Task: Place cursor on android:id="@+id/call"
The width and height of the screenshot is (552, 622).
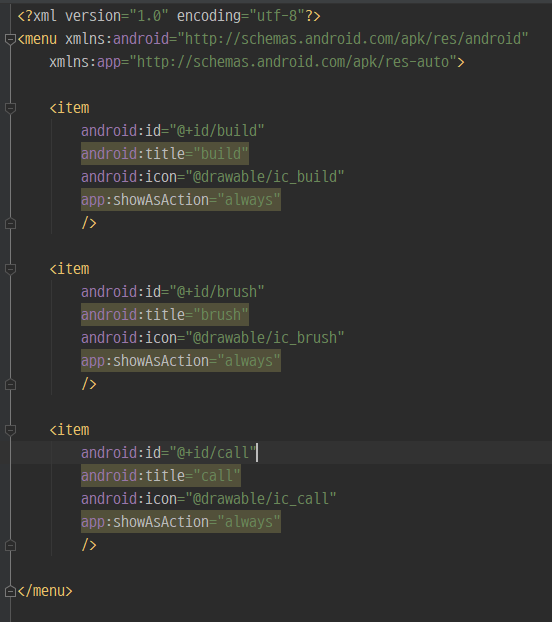Action: [169, 453]
